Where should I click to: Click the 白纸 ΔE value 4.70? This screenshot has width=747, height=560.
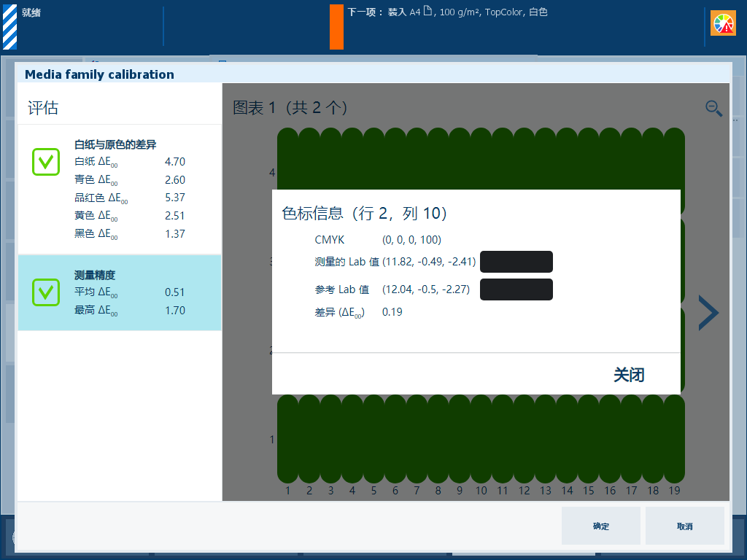[x=175, y=162]
